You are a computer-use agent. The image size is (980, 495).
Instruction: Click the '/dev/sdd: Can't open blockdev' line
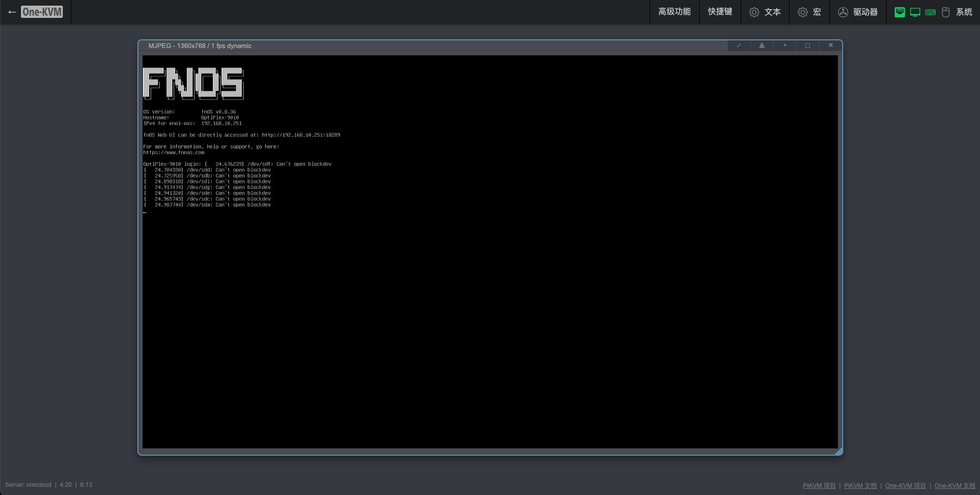coord(207,170)
